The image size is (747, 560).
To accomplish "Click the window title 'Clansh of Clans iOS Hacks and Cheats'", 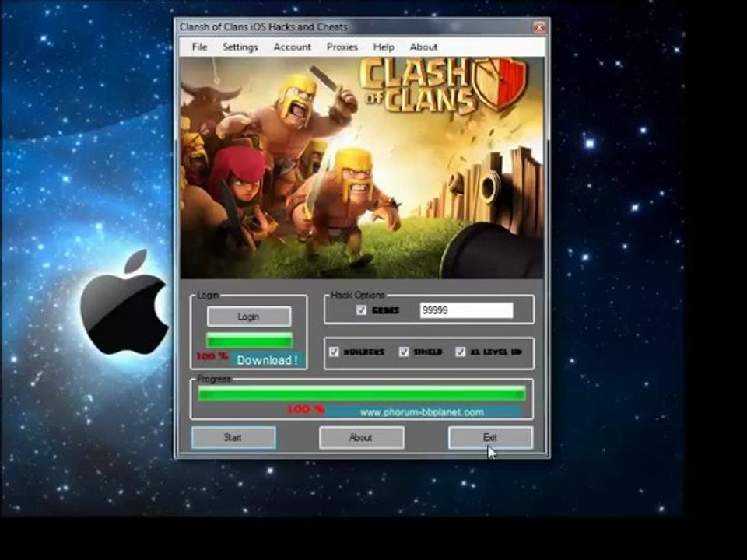I will [x=264, y=27].
